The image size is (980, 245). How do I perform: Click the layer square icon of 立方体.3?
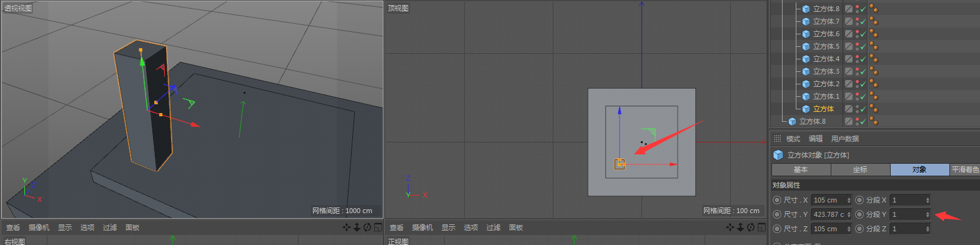tap(849, 71)
